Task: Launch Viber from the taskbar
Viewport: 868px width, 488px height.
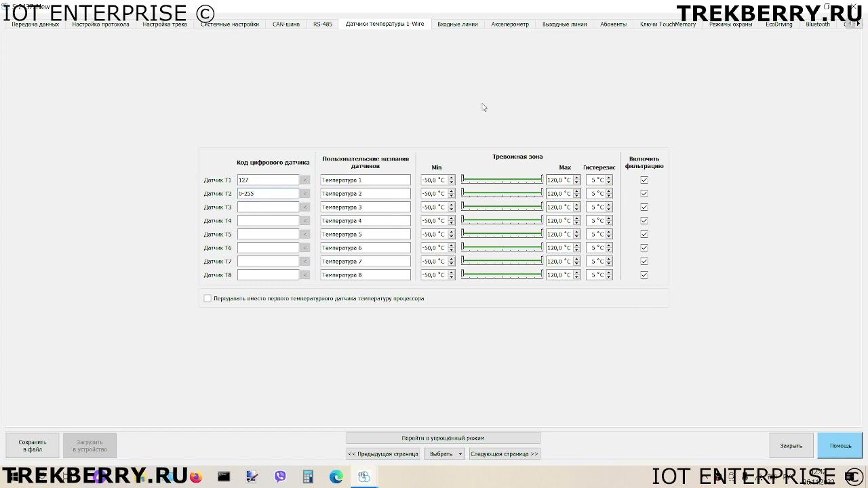Action: [x=280, y=477]
